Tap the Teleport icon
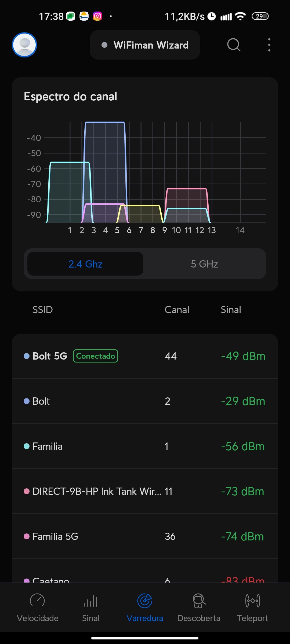290x644 pixels. [252, 601]
